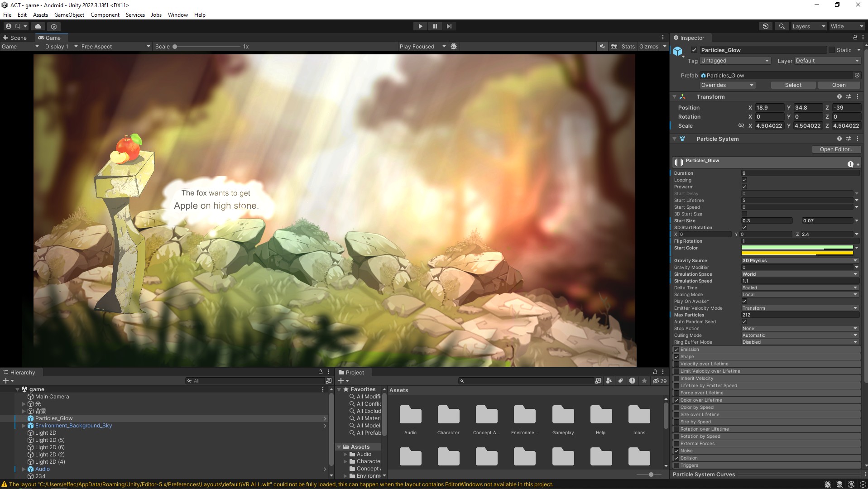
Task: Toggle the Looping checkbox
Action: click(744, 180)
